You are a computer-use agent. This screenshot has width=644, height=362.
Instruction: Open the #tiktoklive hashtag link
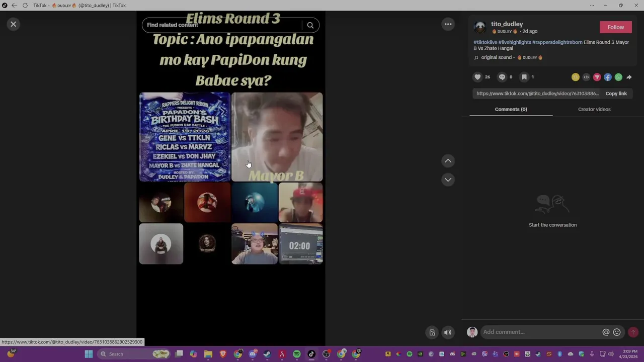[485, 42]
